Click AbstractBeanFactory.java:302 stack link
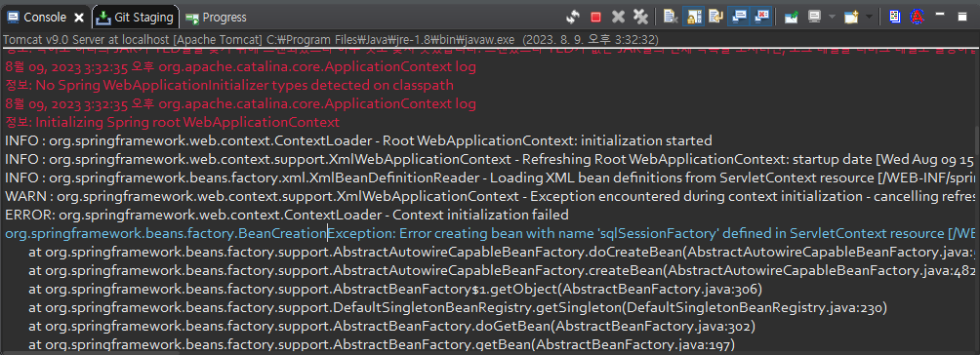Image resolution: width=980 pixels, height=355 pixels. (x=652, y=327)
